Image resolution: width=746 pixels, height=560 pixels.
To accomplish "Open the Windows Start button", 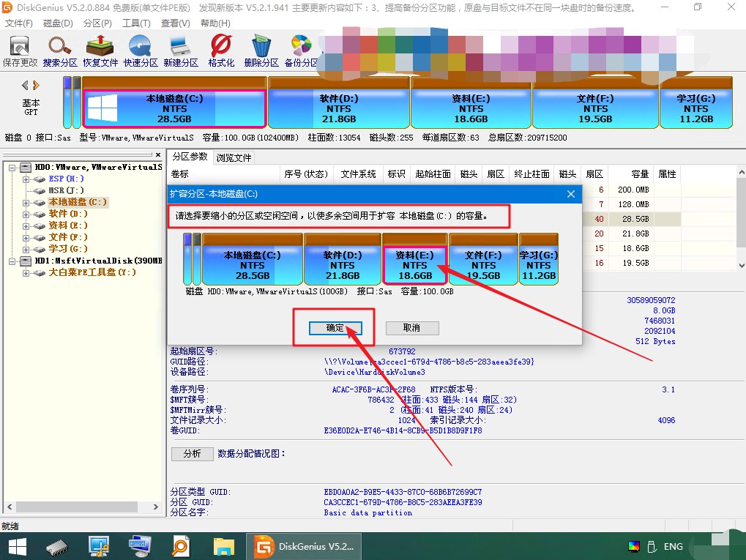I will tap(17, 546).
